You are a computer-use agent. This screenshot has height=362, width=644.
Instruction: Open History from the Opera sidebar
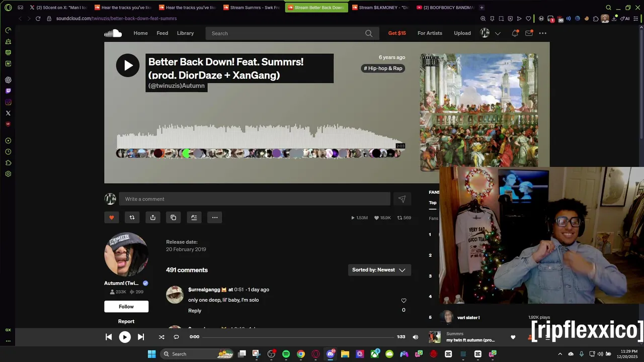pyautogui.click(x=8, y=152)
